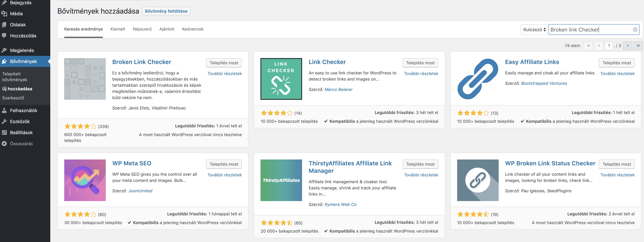Open author Bootstrapped Ventures link
Image resolution: width=644 pixels, height=242 pixels.
tap(544, 83)
